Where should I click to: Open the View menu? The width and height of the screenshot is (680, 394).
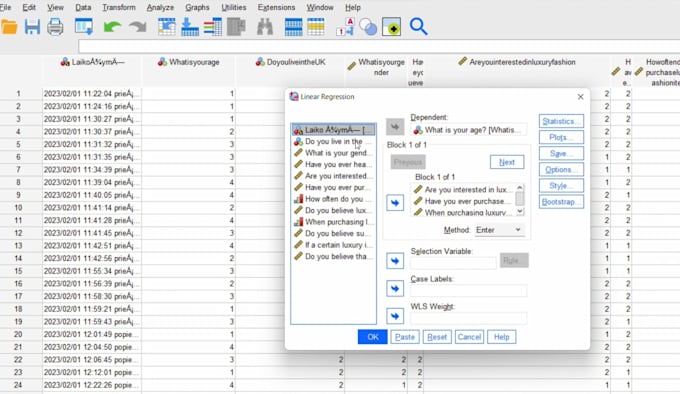click(55, 7)
